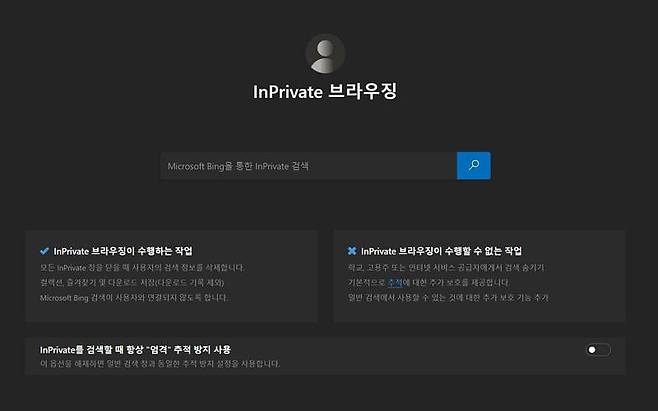This screenshot has width=658, height=411.
Task: Click line '일반 검색에서 사용할 수 있는…'
Action: 448,298
